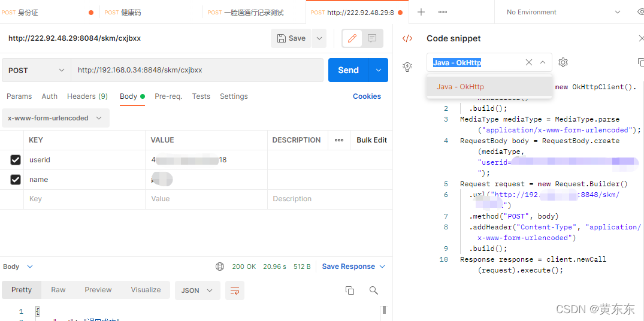Click the name key cell
The height and width of the screenshot is (321, 644).
(x=84, y=180)
